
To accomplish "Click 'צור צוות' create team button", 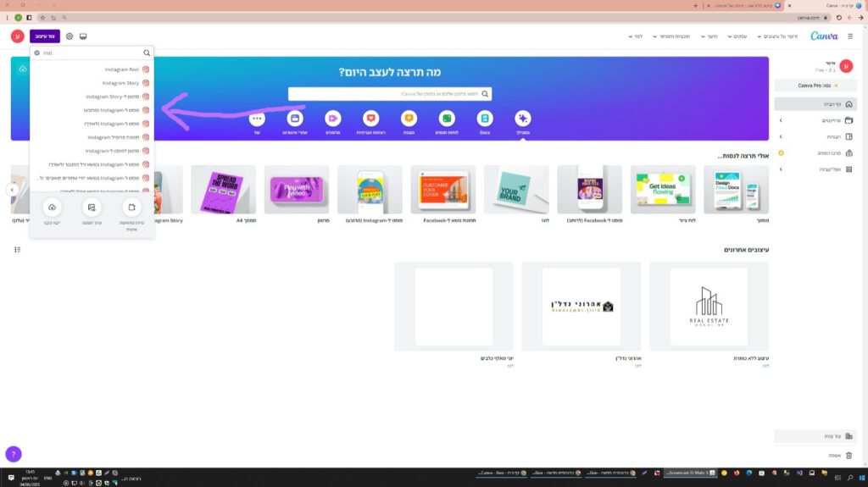I will (x=815, y=437).
